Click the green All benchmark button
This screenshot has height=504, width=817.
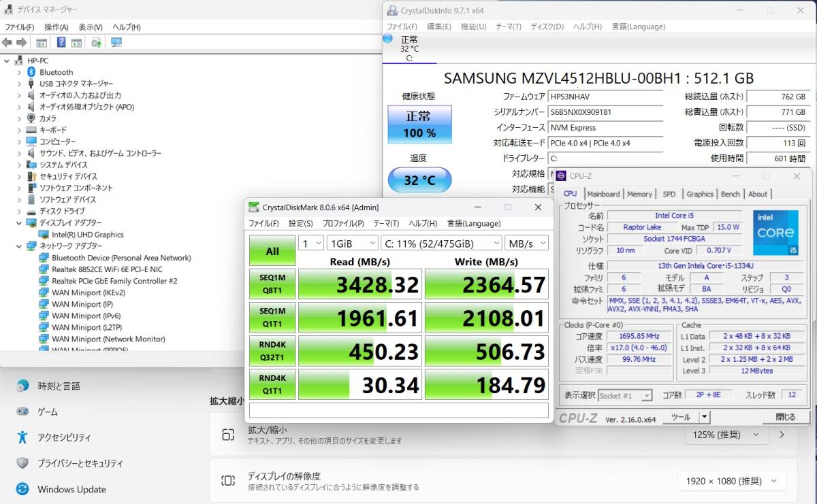coord(272,251)
